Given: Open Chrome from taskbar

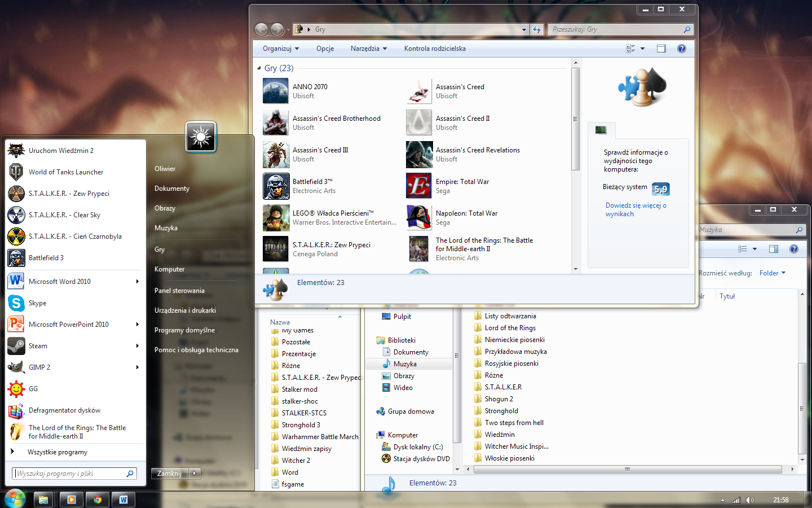Looking at the screenshot, I should (x=98, y=500).
